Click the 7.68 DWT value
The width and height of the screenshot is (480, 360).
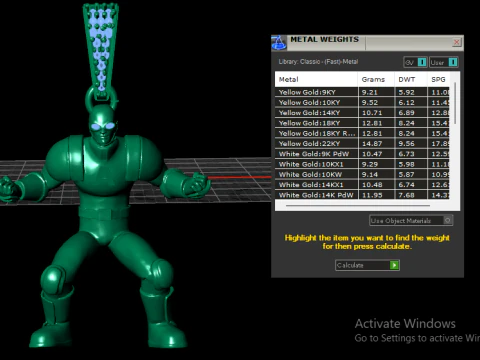(x=406, y=195)
